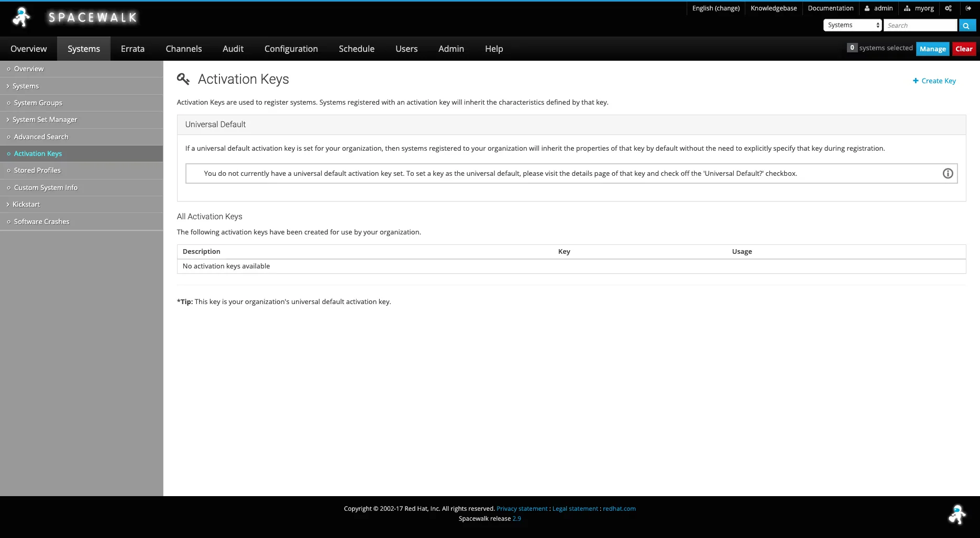Click the magnifying glass search button
Image resolution: width=980 pixels, height=538 pixels.
point(966,26)
